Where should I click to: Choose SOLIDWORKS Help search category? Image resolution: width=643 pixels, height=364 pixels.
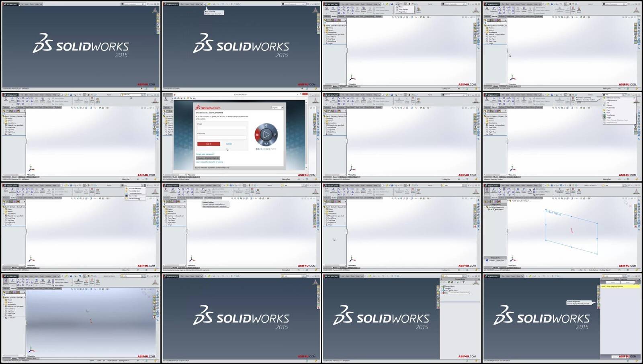(135, 188)
